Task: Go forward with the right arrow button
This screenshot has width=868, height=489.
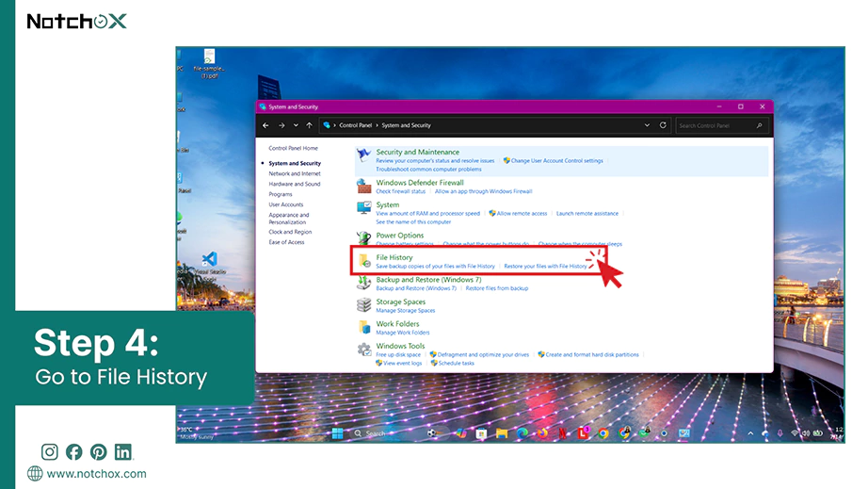Action: (281, 125)
